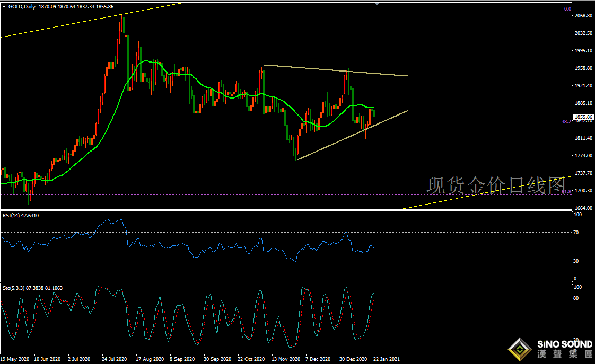Click the Fibonacci 38.2 level label
The image size is (595, 364).
pyautogui.click(x=566, y=122)
